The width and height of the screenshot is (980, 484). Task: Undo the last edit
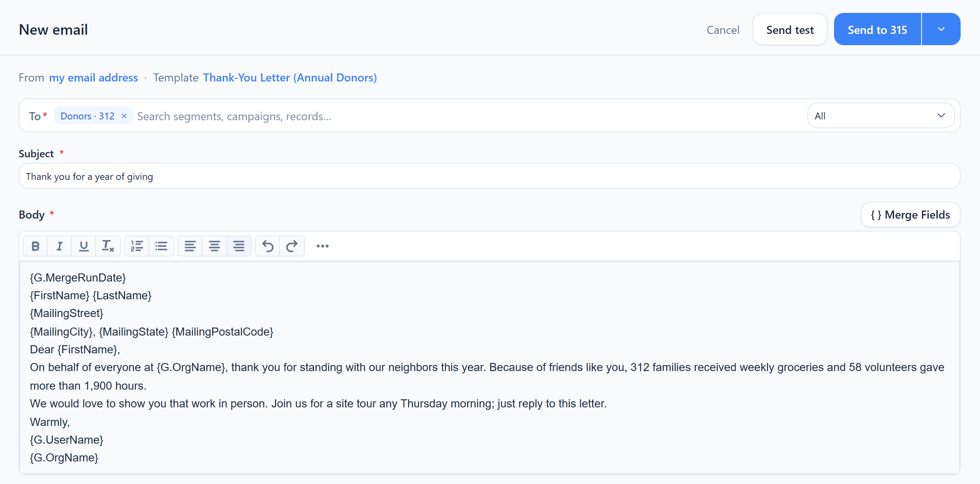[x=268, y=246]
